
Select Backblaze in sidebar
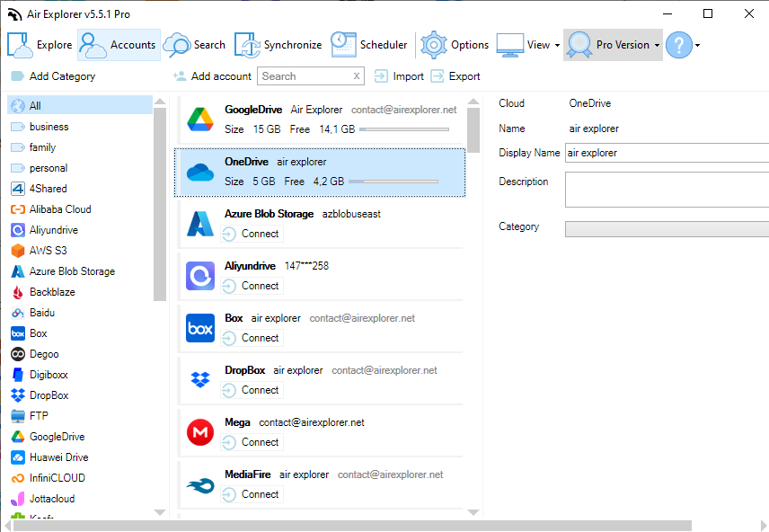tap(80, 292)
